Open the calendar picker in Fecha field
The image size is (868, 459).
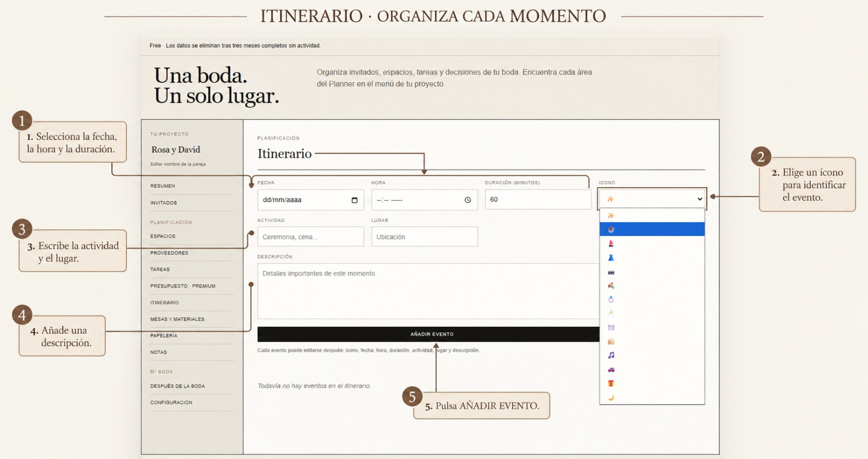[x=354, y=200]
